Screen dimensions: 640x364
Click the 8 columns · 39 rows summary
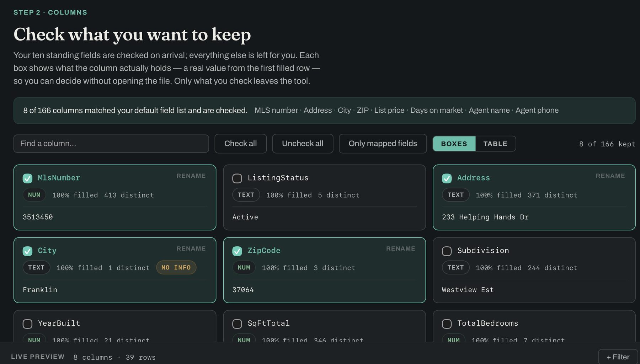pyautogui.click(x=114, y=357)
